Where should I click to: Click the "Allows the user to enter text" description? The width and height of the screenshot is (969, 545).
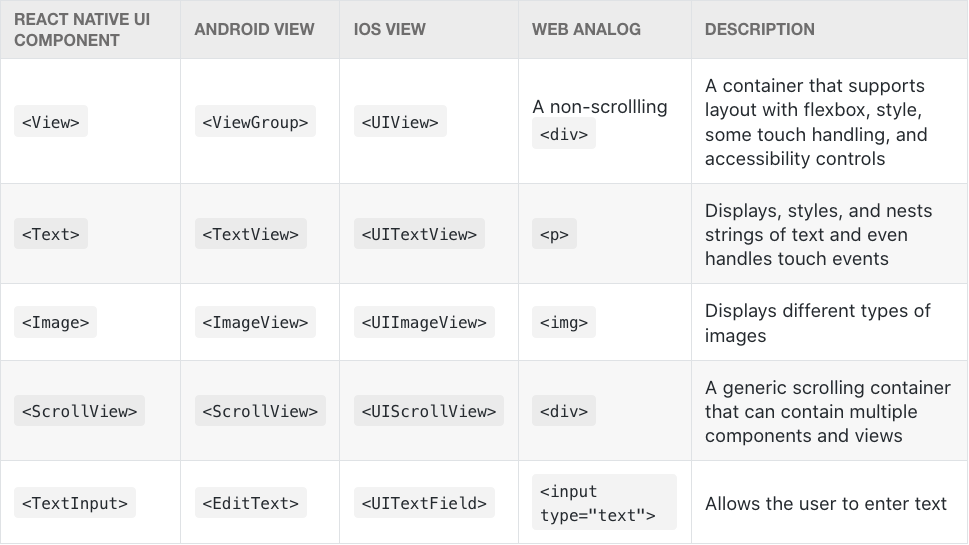(825, 503)
